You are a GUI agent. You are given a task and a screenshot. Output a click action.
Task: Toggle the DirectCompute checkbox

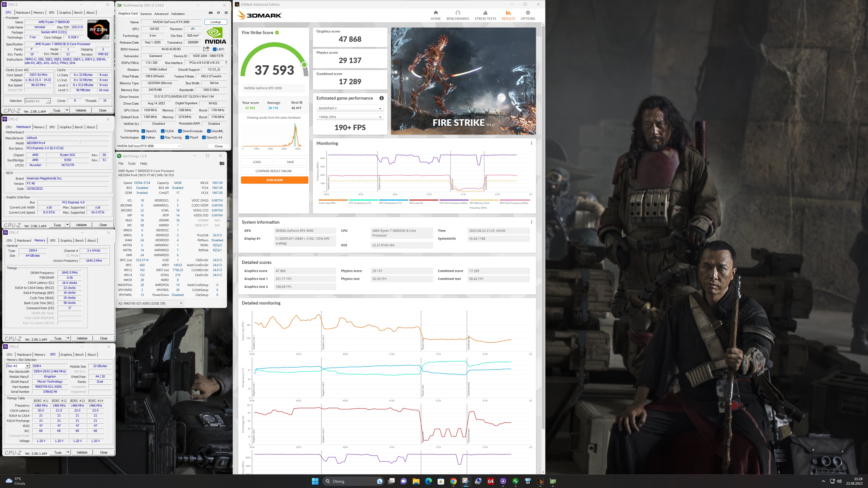coord(180,131)
